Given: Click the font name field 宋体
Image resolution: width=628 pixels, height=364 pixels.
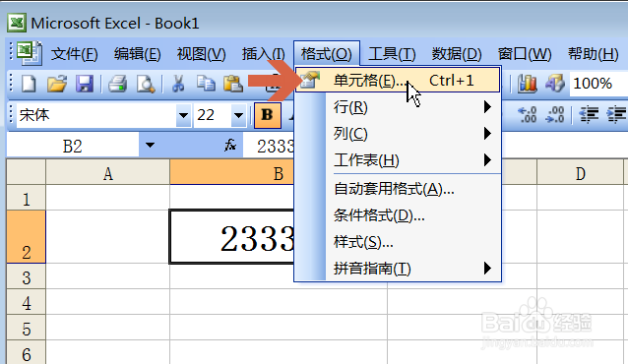Looking at the screenshot, I should click(x=96, y=115).
